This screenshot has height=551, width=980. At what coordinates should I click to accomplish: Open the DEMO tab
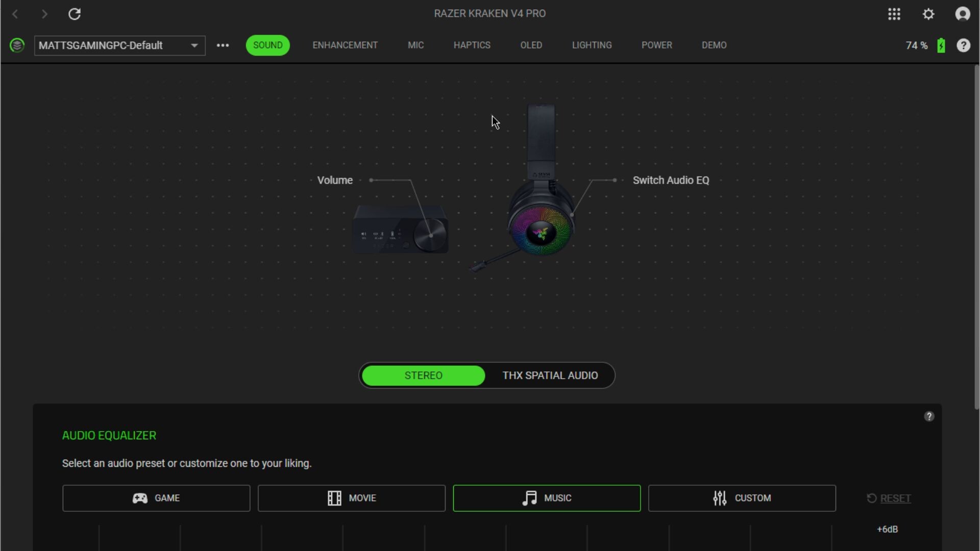pos(714,45)
